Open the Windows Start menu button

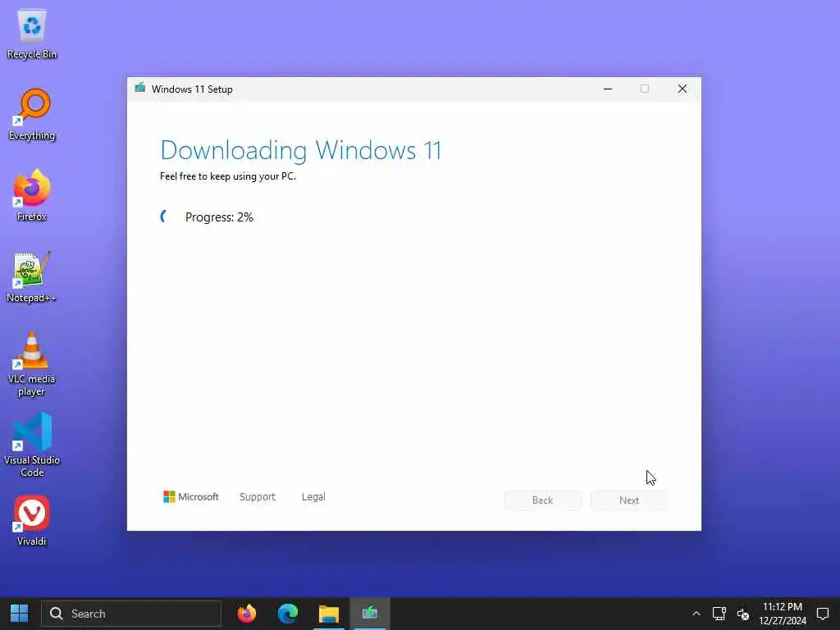tap(20, 614)
